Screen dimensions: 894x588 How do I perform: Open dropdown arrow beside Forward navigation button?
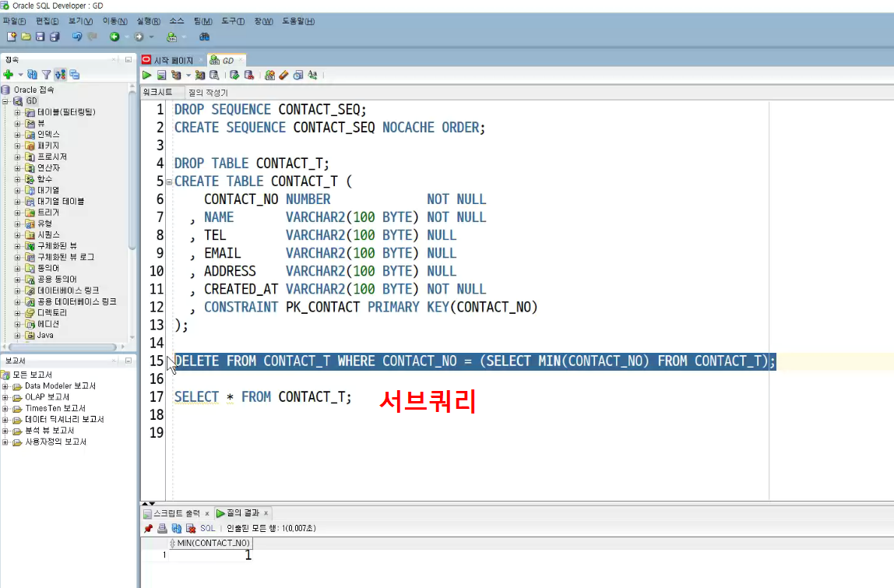(x=151, y=37)
